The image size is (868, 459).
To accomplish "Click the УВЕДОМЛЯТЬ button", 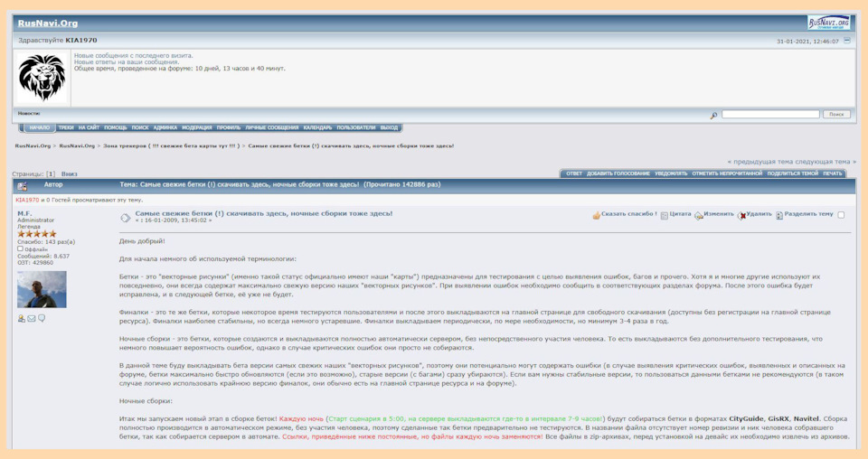I will [671, 173].
